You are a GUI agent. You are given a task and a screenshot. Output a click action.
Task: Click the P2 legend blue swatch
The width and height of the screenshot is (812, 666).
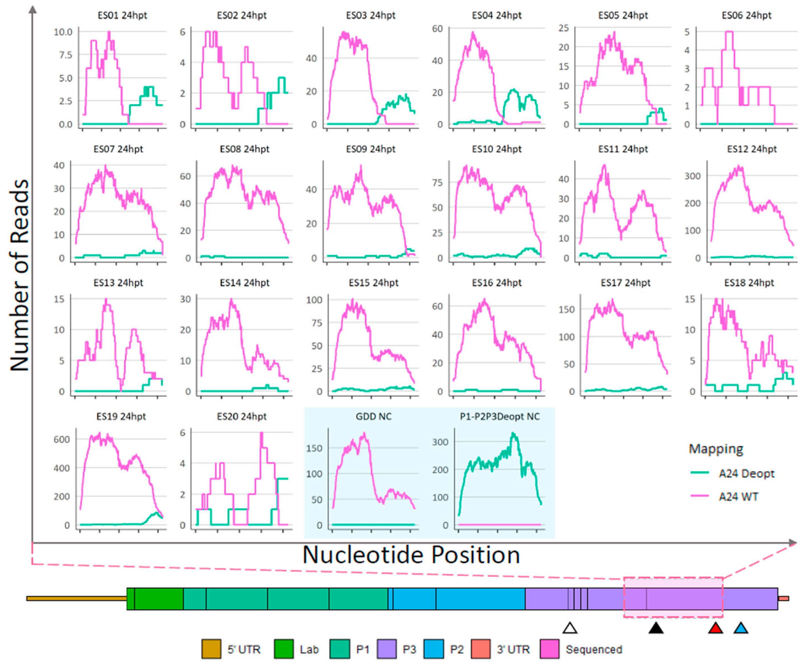tap(434, 649)
